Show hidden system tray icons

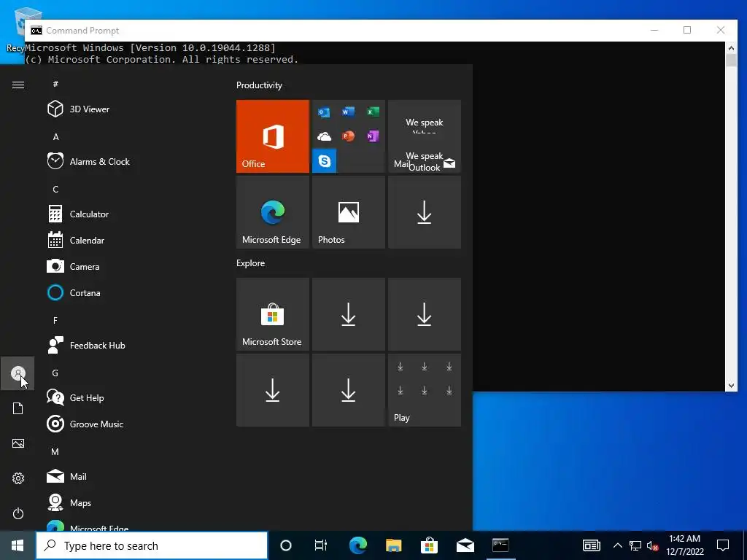(x=617, y=545)
